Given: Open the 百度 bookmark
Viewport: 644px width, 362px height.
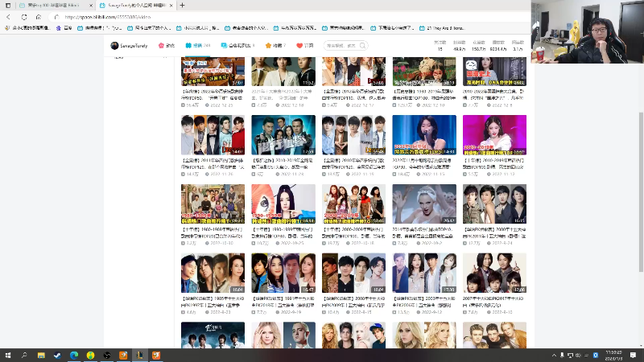Looking at the screenshot, I should click(x=64, y=28).
